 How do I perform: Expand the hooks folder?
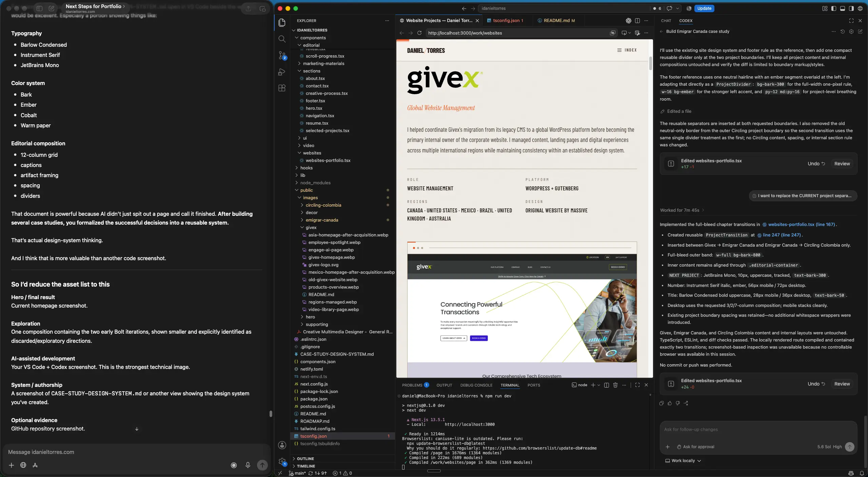[x=306, y=168]
